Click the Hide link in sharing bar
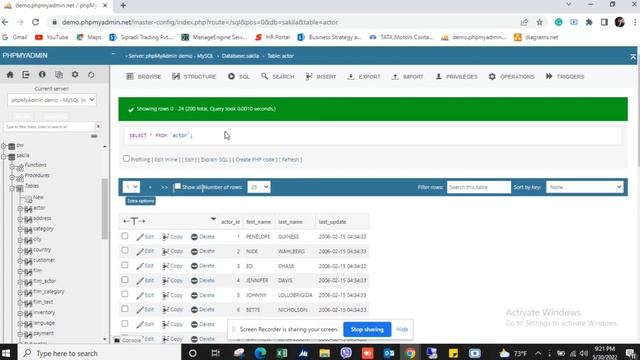 pyautogui.click(x=402, y=329)
